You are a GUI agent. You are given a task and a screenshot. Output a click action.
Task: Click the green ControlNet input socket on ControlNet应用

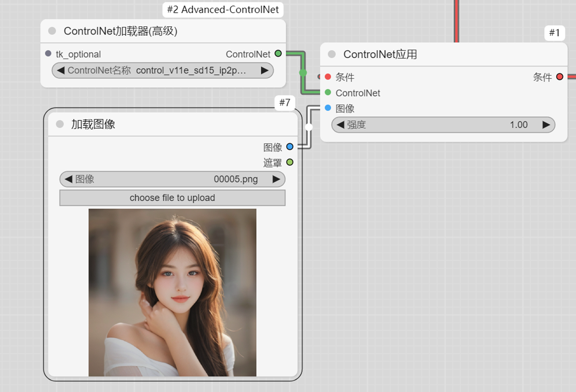coord(328,93)
